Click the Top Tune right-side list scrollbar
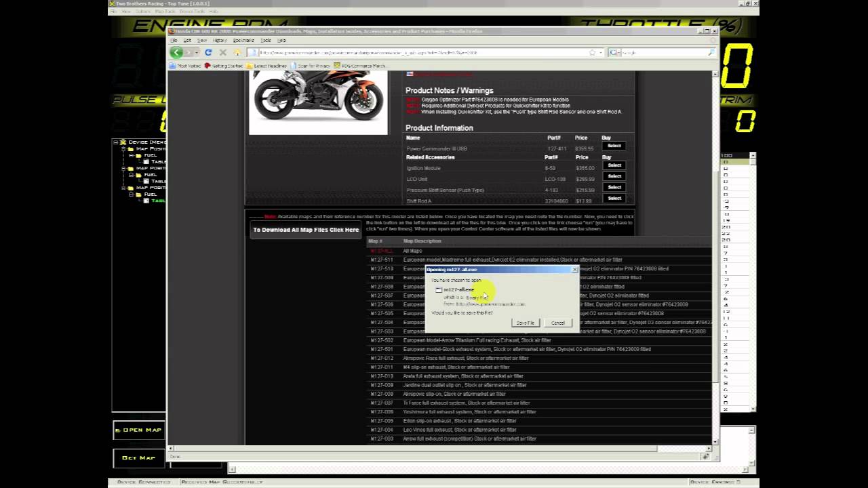868x488 pixels. click(752, 282)
